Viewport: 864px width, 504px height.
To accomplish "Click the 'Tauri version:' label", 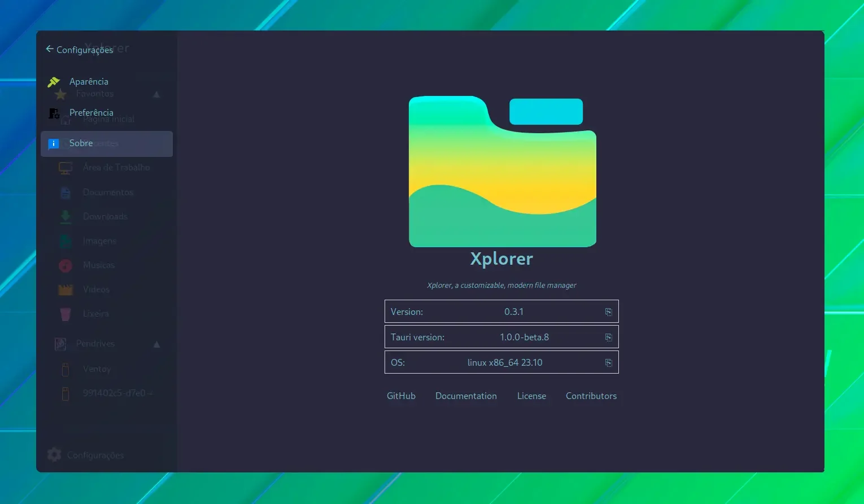I will click(x=417, y=337).
